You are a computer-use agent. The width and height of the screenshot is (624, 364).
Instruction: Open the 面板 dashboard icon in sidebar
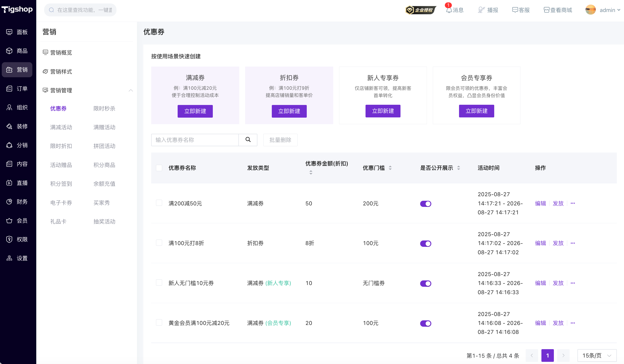(9, 32)
